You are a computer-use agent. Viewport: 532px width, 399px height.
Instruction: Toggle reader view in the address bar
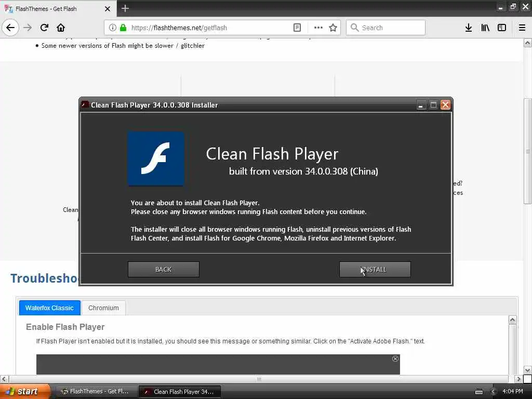[x=297, y=28]
